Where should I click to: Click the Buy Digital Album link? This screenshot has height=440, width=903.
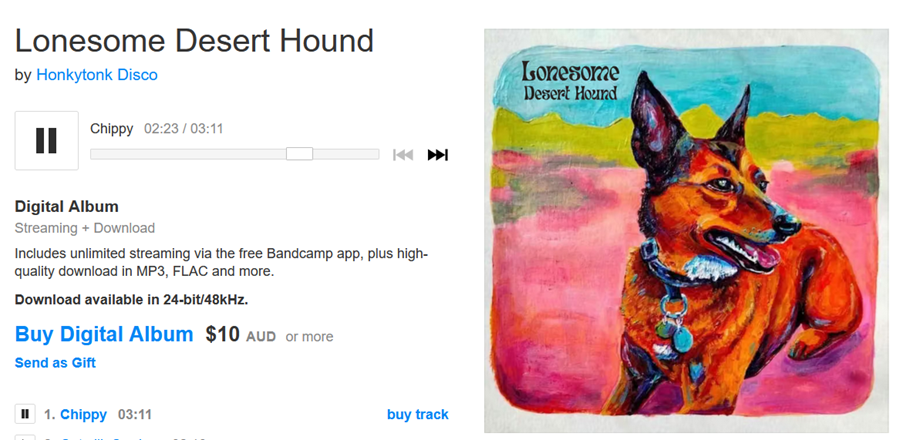point(104,334)
